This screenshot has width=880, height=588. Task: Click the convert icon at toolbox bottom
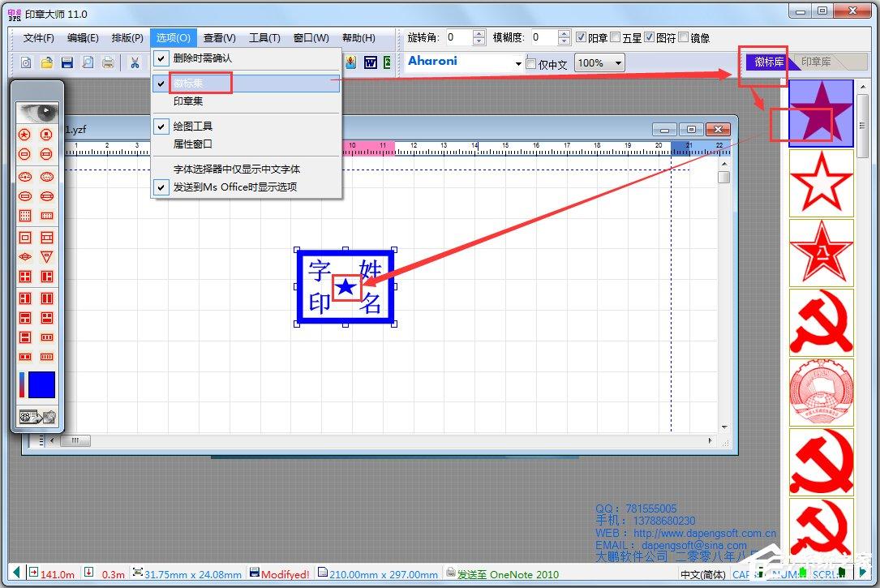click(37, 417)
